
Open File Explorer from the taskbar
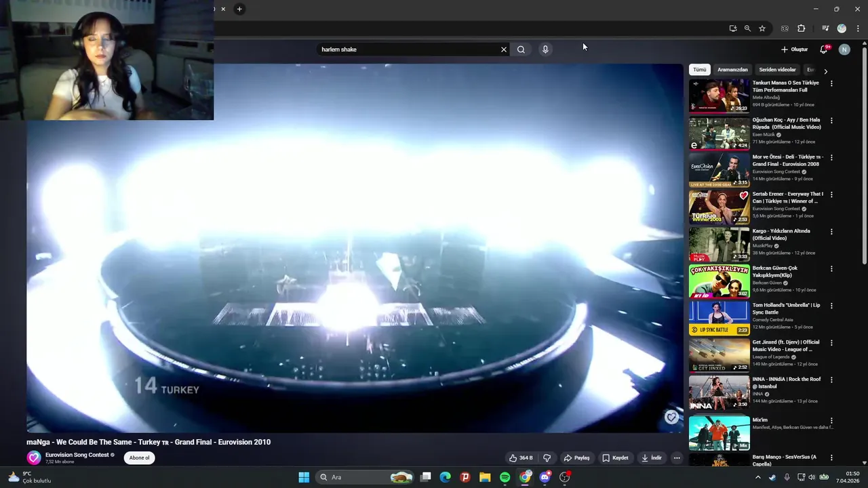[485, 477]
